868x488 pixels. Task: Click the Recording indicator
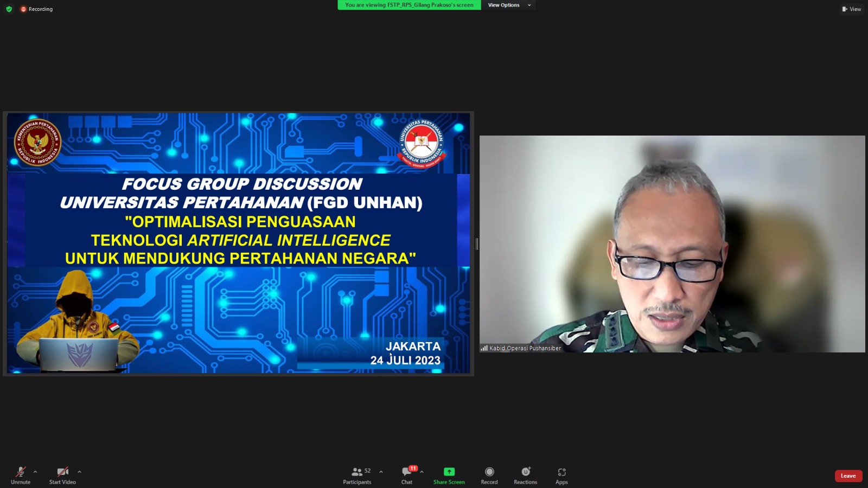point(36,9)
